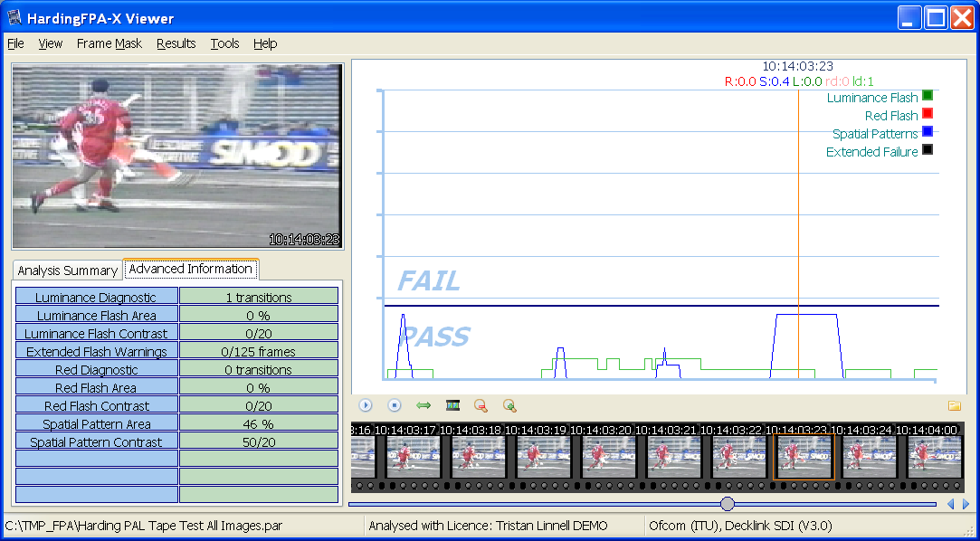Select the Advanced Information tab

[x=191, y=269]
